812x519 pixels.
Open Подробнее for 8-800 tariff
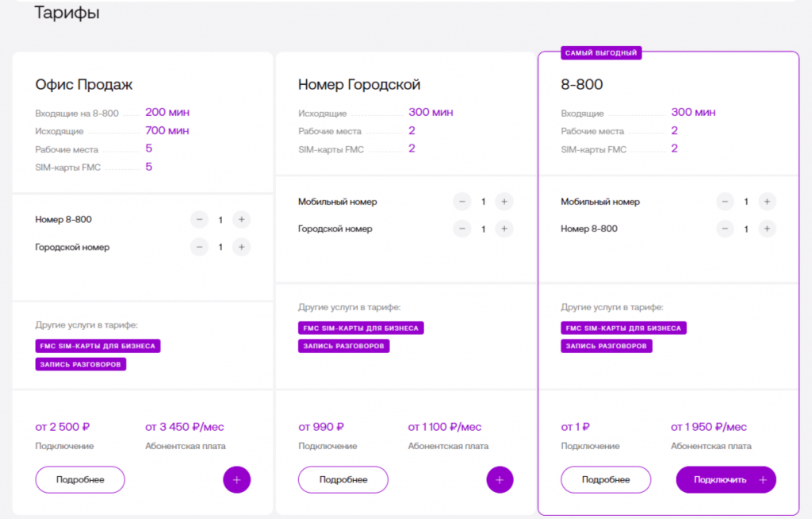[x=606, y=479]
